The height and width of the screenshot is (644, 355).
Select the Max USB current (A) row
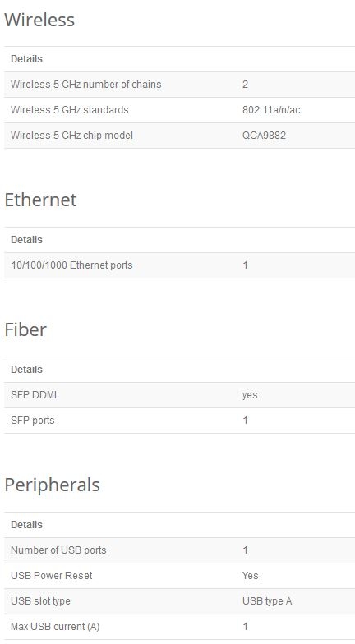coord(179,627)
